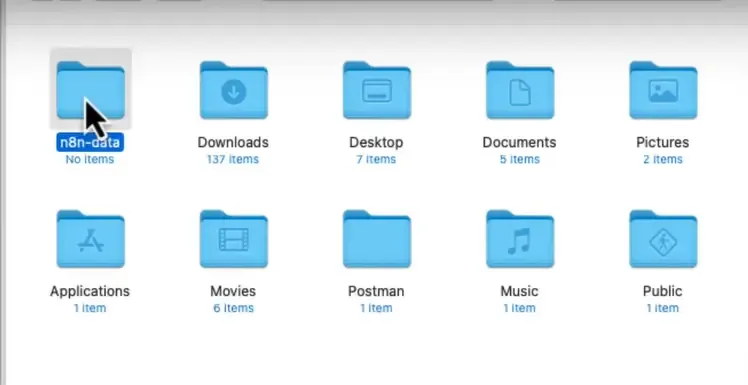Click "1 item" under Applications
The height and width of the screenshot is (385, 748).
click(x=90, y=308)
